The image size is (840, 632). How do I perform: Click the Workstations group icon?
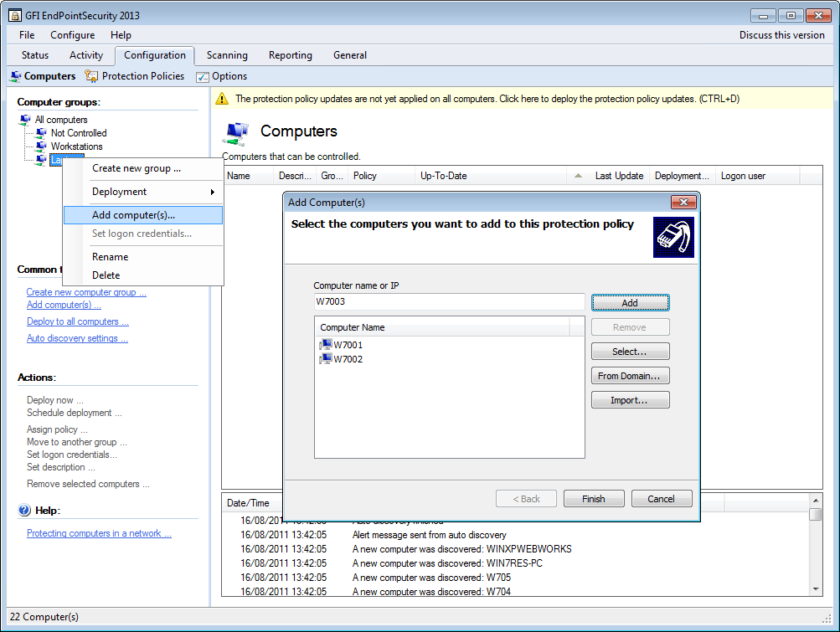pos(42,146)
